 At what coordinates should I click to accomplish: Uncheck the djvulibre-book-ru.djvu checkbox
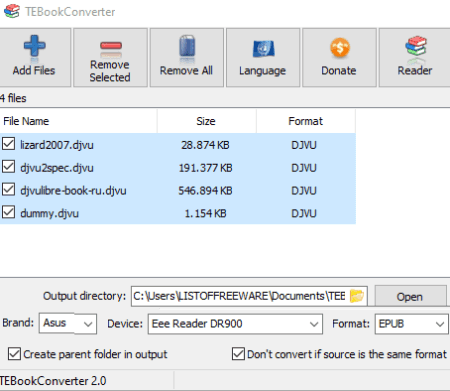(8, 189)
